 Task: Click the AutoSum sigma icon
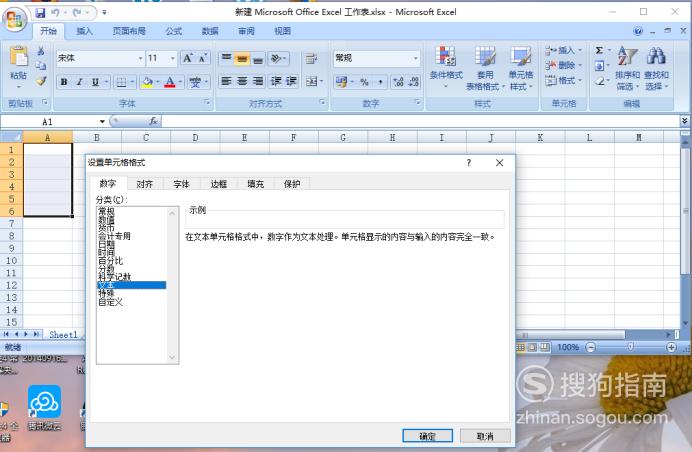pyautogui.click(x=599, y=50)
